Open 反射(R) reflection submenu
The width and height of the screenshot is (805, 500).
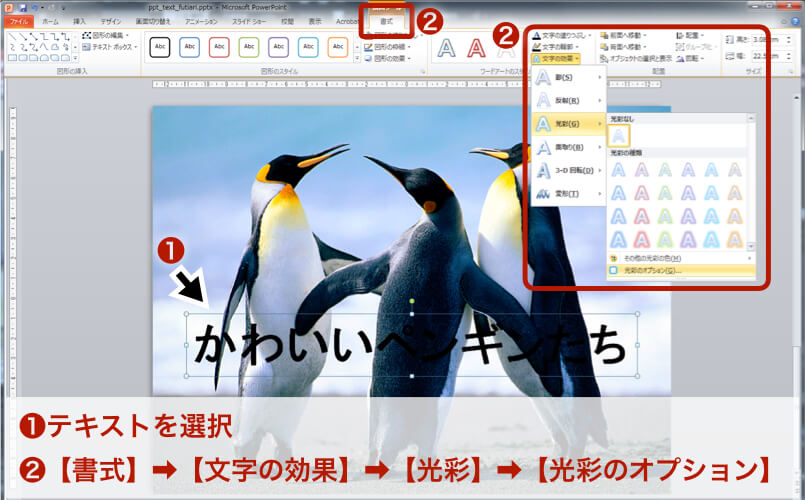[569, 101]
